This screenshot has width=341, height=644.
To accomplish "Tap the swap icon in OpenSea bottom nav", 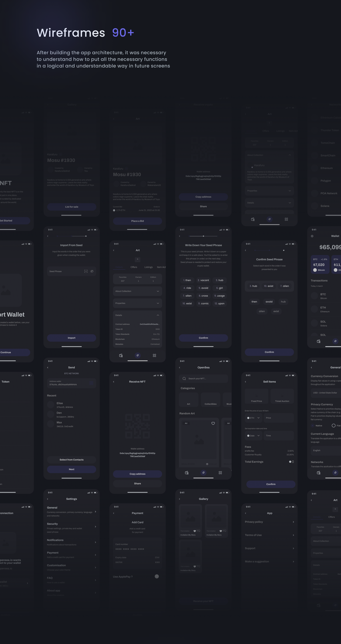I will 203,473.
